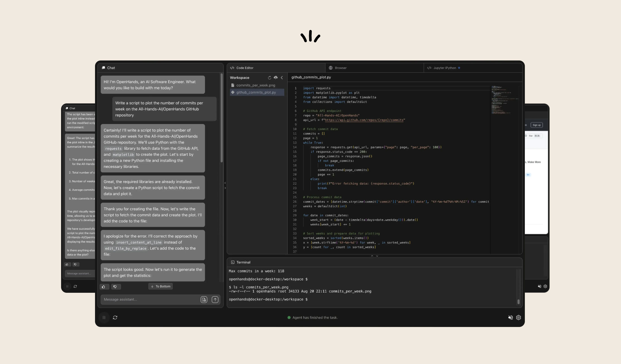This screenshot has width=621, height=364.
Task: Click the send message arrow icon
Action: coord(215,300)
